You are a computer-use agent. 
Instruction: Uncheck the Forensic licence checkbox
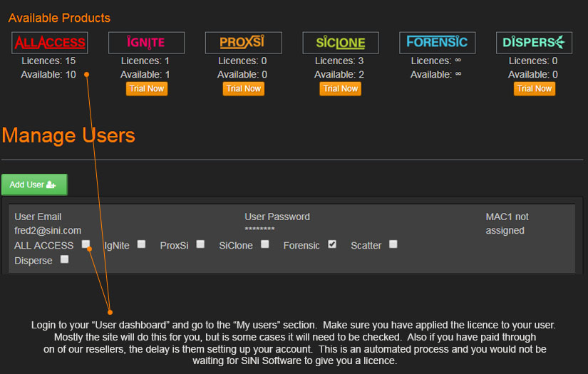pos(332,244)
